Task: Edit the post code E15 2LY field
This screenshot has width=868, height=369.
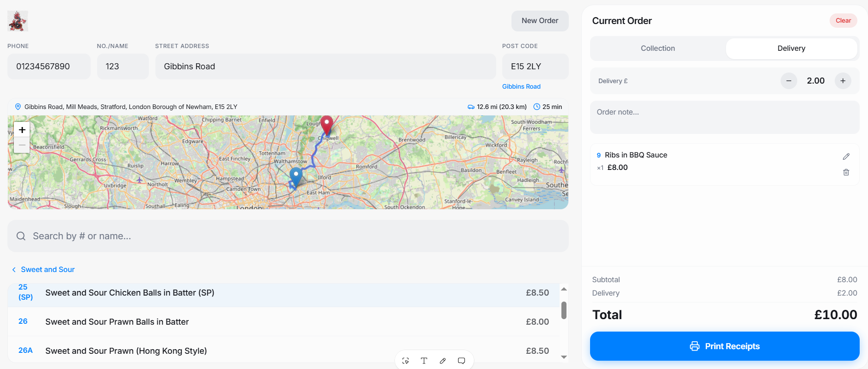Action: pyautogui.click(x=536, y=67)
